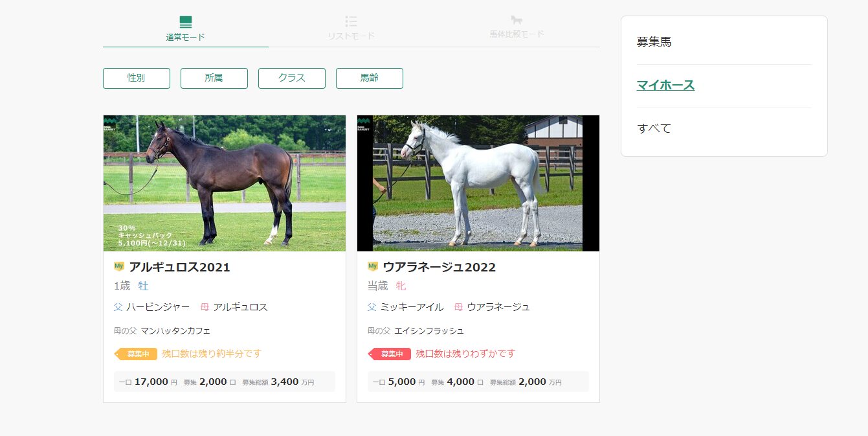Select マイホース in the sidebar
This screenshot has width=868, height=436.
pyautogui.click(x=665, y=86)
